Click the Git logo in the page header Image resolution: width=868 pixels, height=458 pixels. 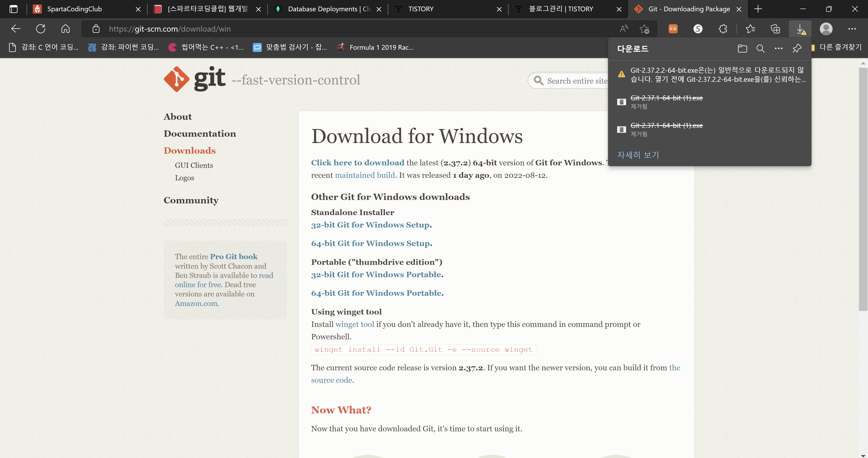click(194, 79)
